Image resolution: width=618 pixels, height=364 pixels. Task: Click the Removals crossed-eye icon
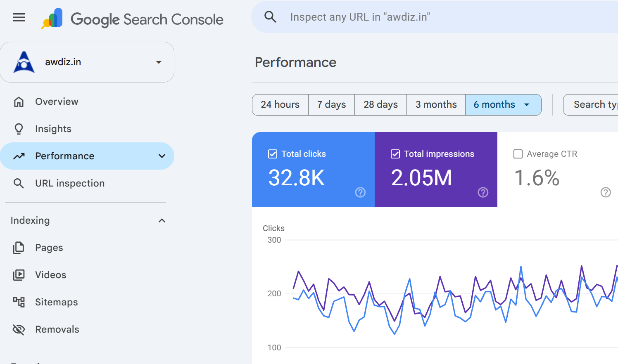pos(19,329)
